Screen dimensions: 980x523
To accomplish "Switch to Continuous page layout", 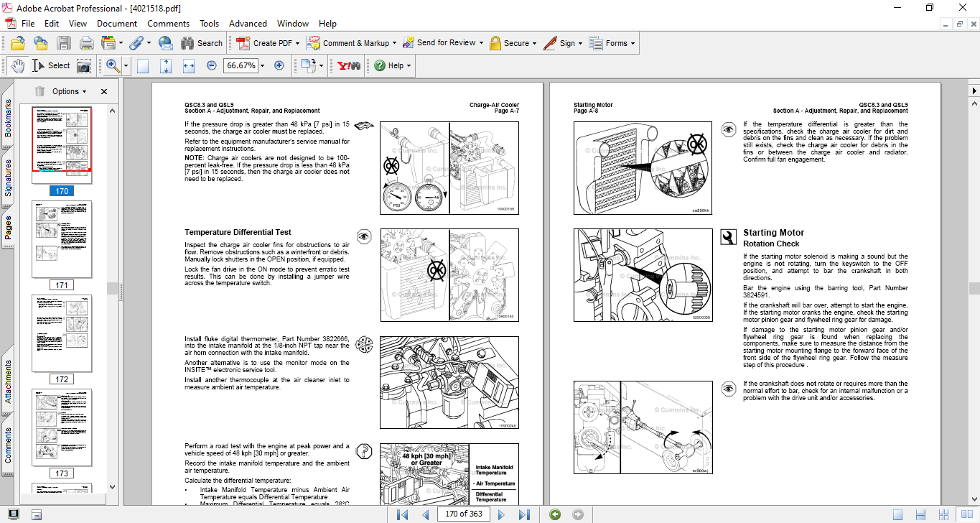I will tap(920, 514).
